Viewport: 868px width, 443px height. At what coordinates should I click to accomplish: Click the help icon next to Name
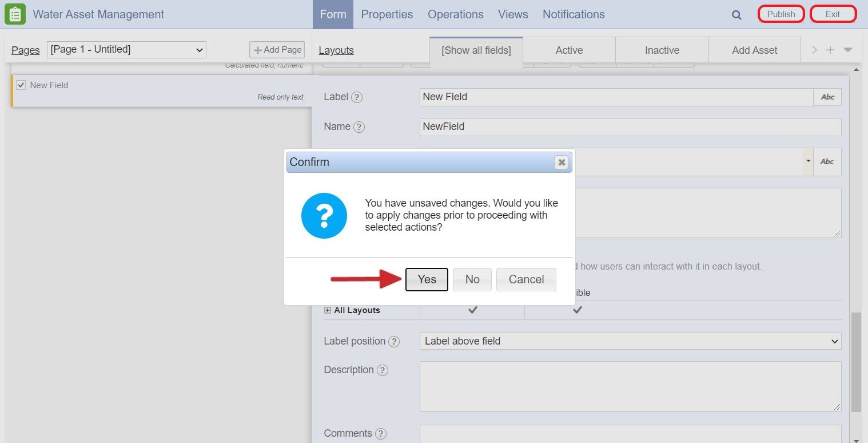click(x=359, y=127)
